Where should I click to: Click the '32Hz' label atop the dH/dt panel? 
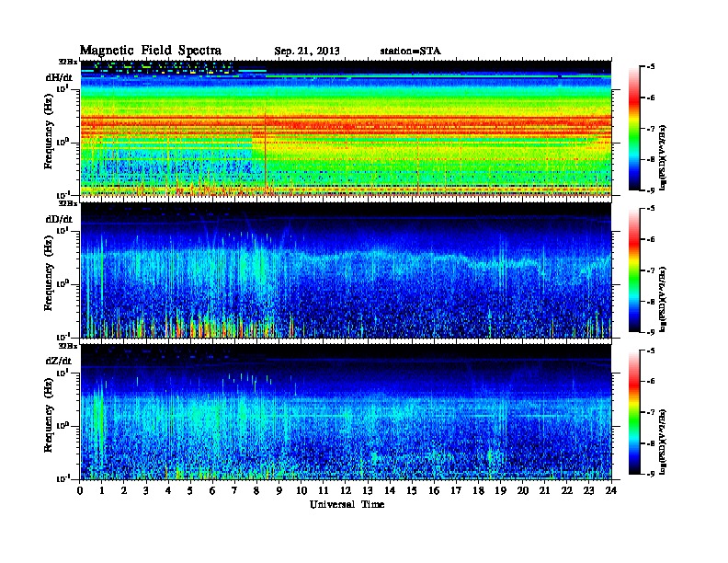tap(68, 62)
